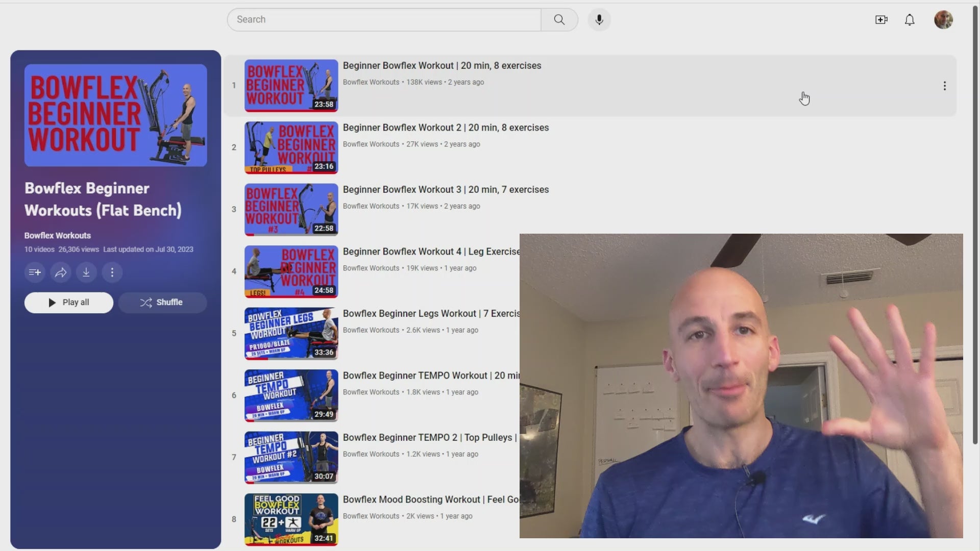Viewport: 980px width, 551px height.
Task: Open Bowflex Workouts channel under playlist title
Action: point(58,236)
